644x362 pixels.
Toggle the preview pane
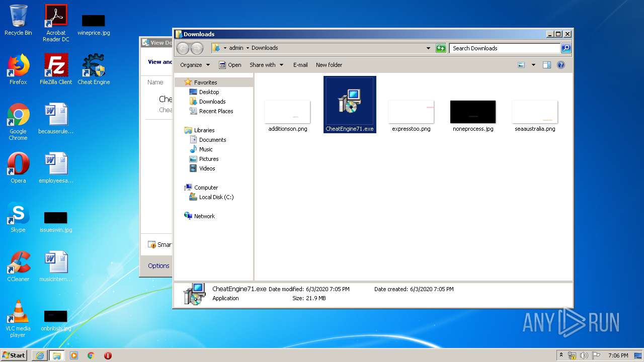[x=547, y=65]
